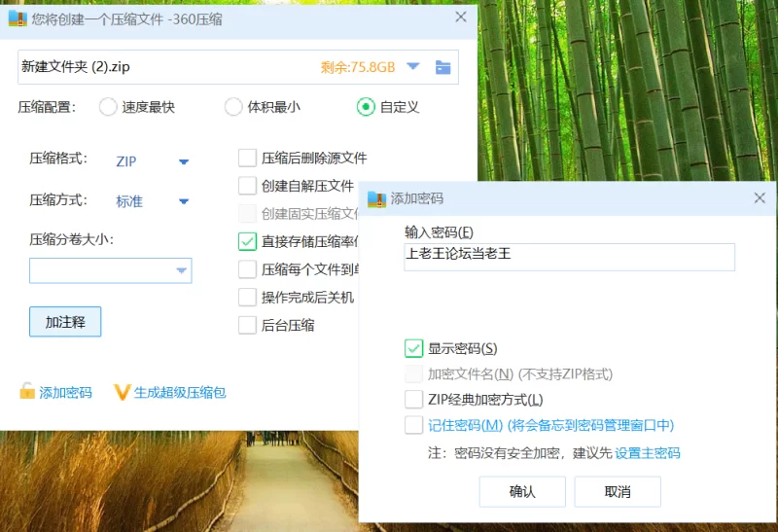778x532 pixels.
Task: Click the 360 Compression icon in main title bar
Action: click(x=17, y=17)
